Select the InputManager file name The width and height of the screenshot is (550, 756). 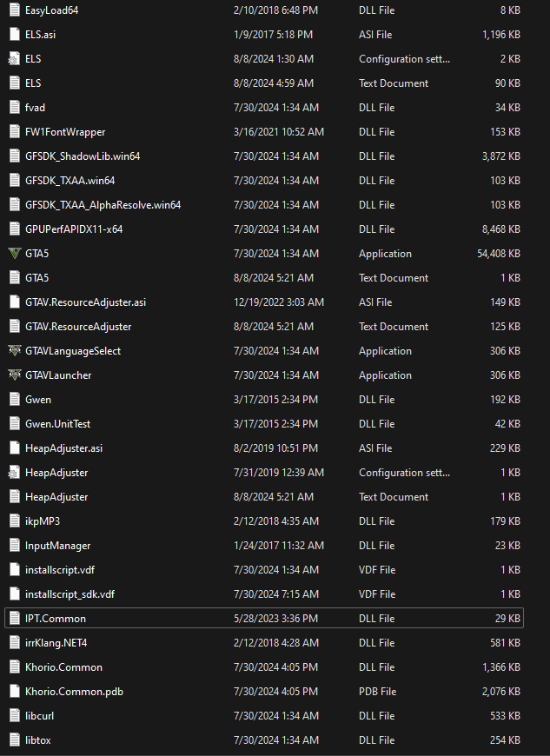click(57, 546)
